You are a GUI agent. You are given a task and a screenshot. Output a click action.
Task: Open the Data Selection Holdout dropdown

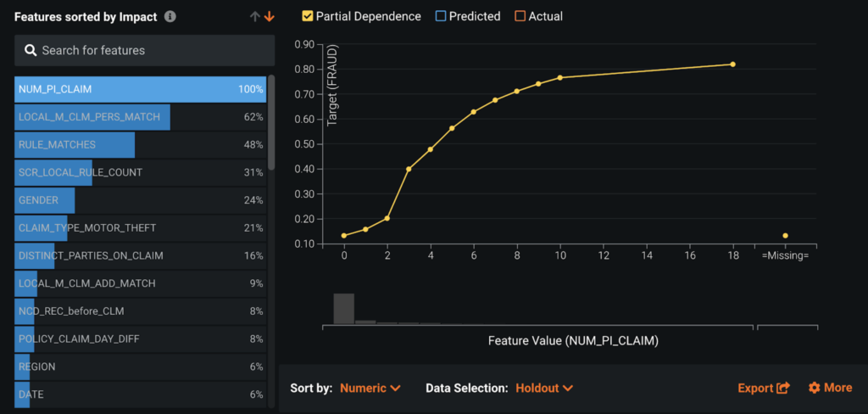tap(543, 388)
